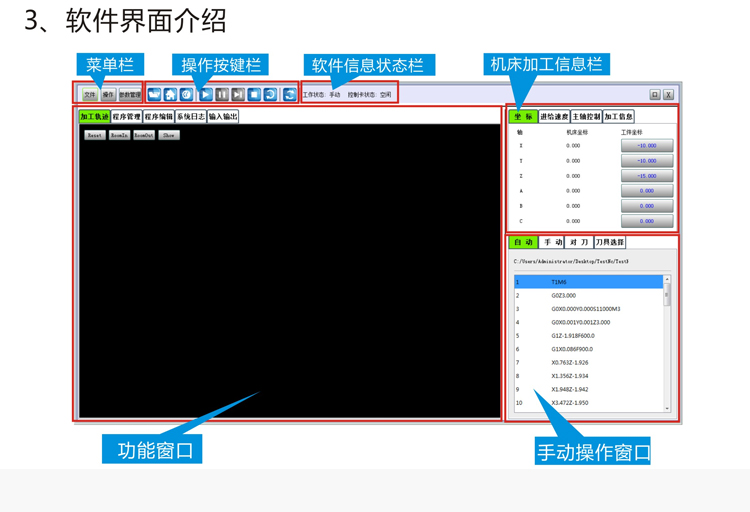Viewport: 750px width, 512px height.
Task: Switch to the 输入输出 tab
Action: pyautogui.click(x=223, y=116)
